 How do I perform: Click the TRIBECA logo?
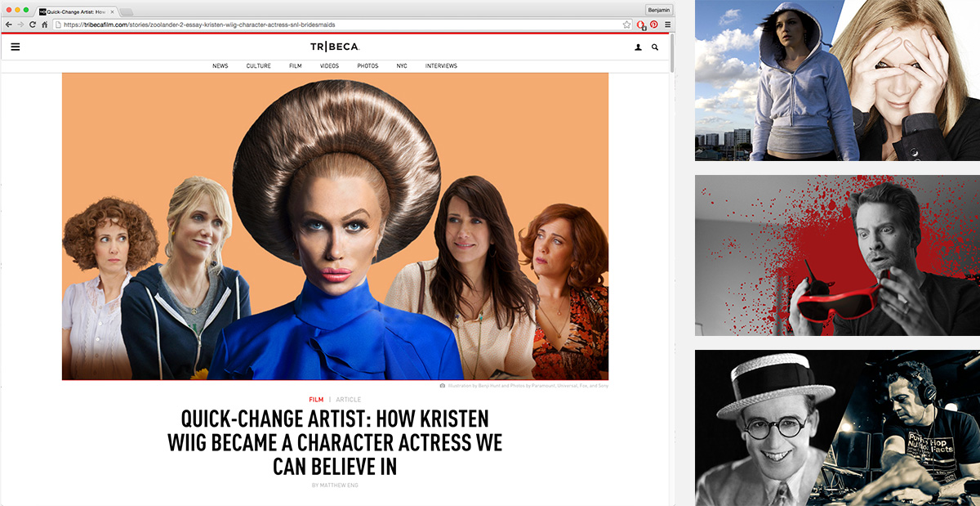pyautogui.click(x=335, y=47)
